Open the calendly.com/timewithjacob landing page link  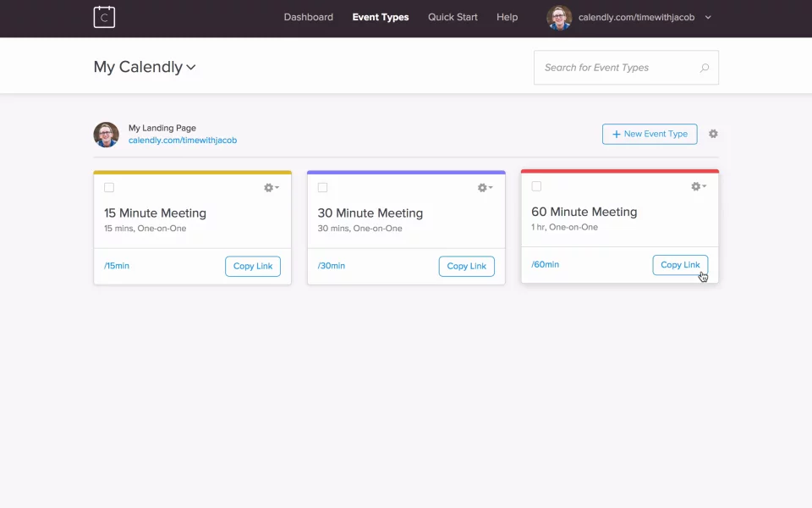[x=183, y=141]
